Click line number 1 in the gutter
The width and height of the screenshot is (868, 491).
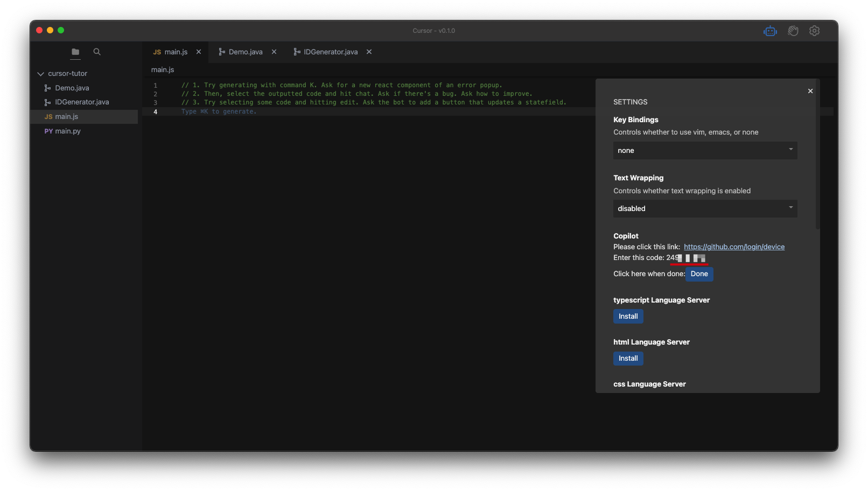155,85
